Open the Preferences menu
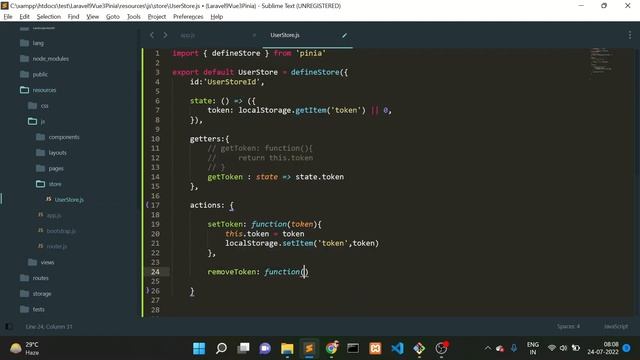The width and height of the screenshot is (640, 360). click(188, 17)
